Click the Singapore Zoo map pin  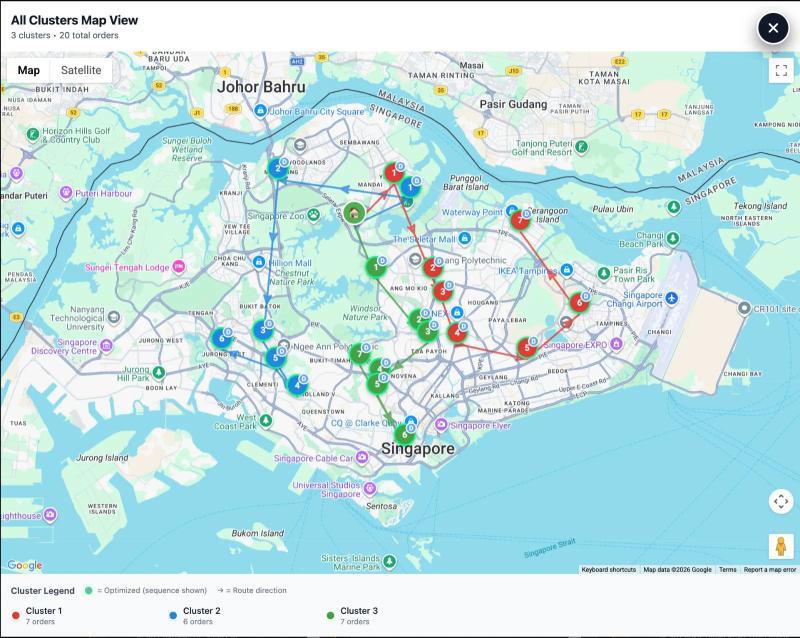click(x=313, y=215)
